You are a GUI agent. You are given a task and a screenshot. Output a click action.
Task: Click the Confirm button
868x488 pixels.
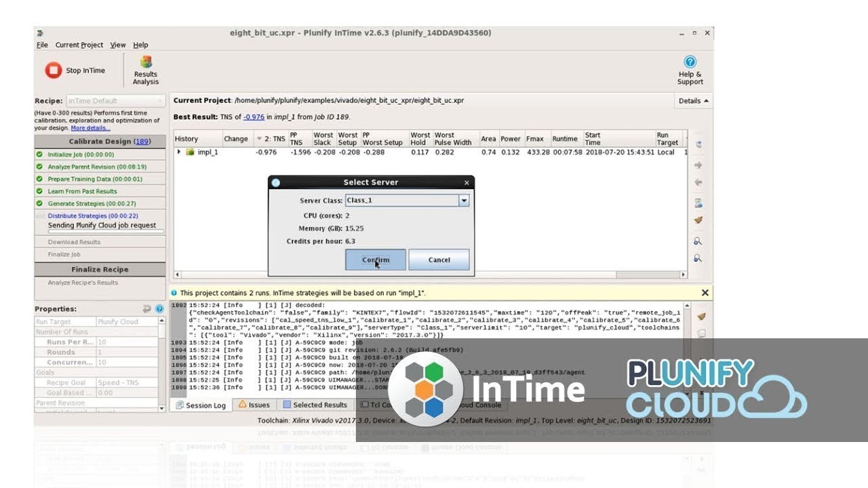coord(376,260)
